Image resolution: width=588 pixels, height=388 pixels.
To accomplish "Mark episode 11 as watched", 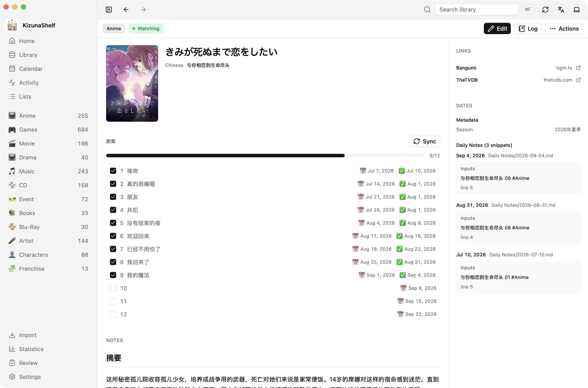I will (x=113, y=301).
